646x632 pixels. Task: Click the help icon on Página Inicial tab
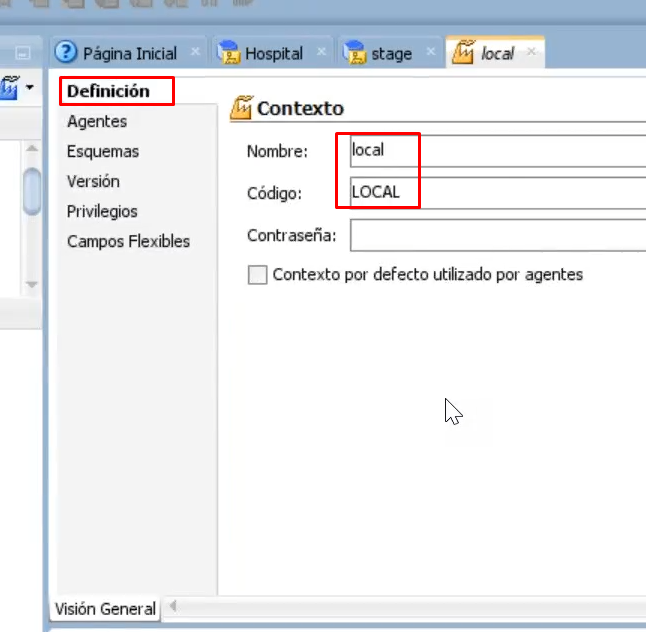(x=66, y=52)
